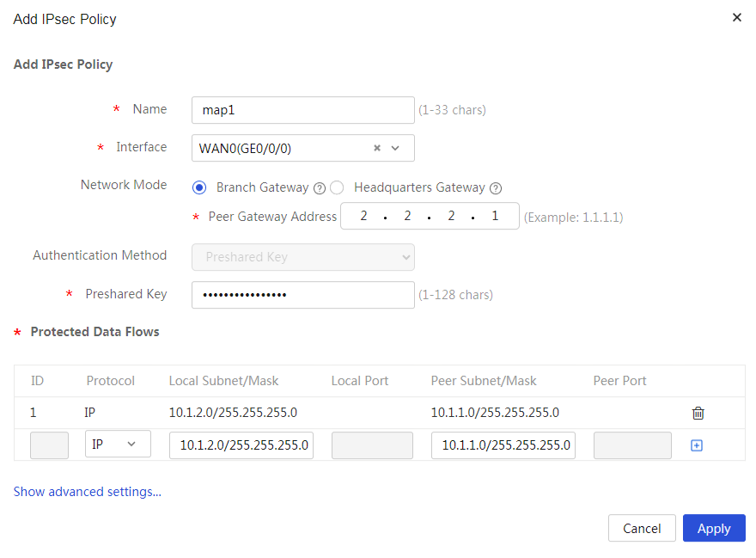Open the IP protocol dropdown
This screenshot has height=558, width=756.
pos(118,444)
